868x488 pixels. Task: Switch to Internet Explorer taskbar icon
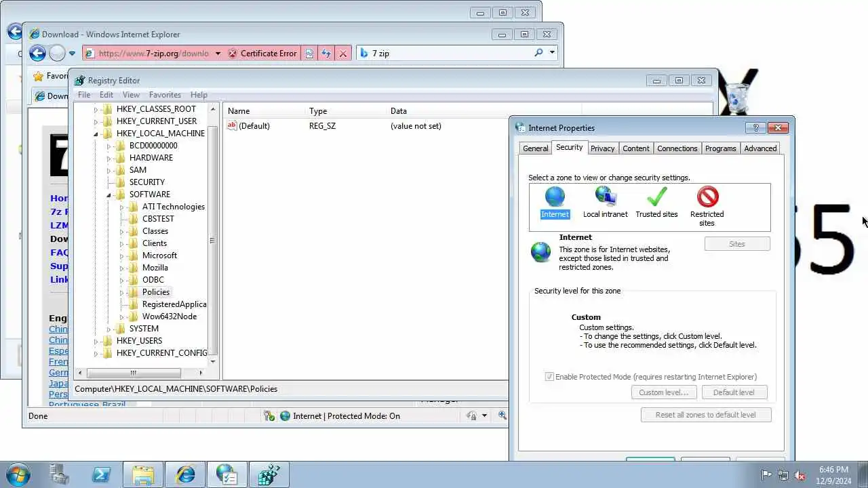click(185, 474)
